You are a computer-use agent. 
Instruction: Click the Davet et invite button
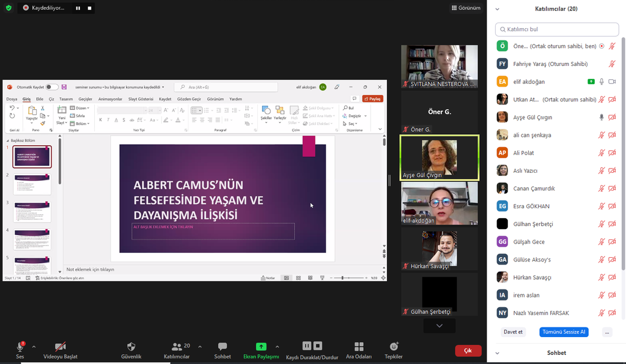(513, 332)
